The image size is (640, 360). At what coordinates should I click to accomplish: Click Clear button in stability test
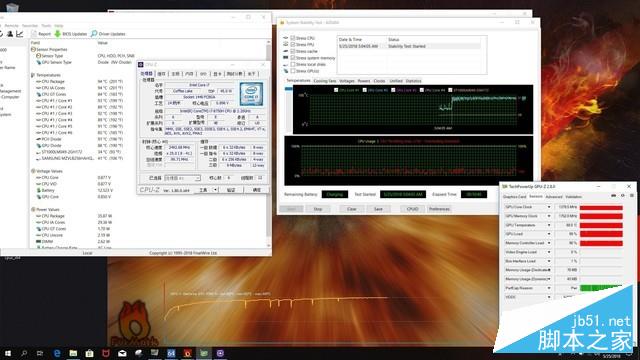(351, 209)
